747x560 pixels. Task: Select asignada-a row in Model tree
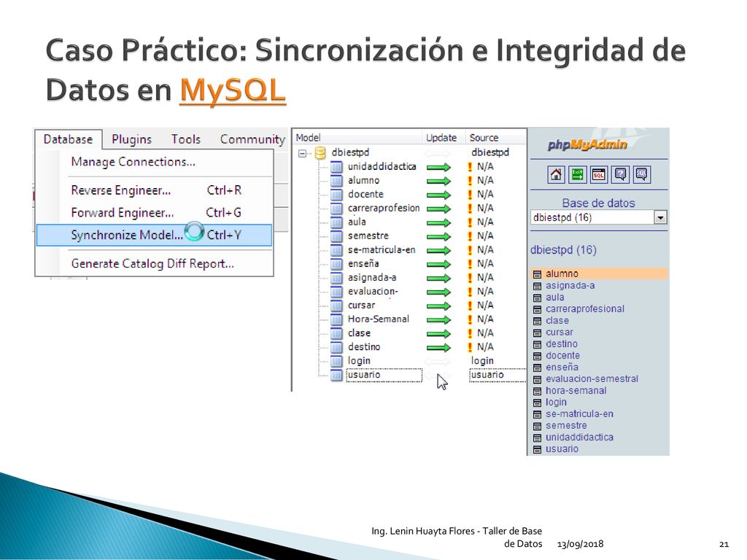[371, 278]
